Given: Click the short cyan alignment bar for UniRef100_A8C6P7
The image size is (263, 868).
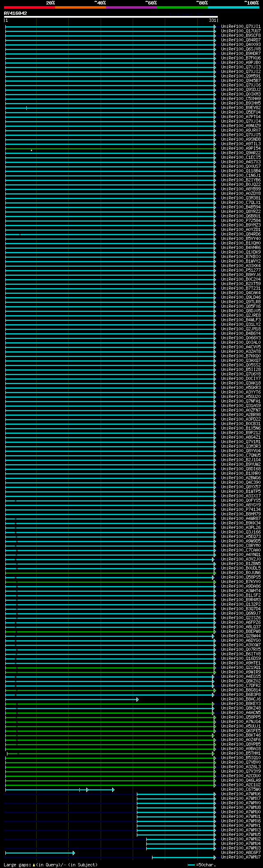Looking at the screenshot, I should click(x=40, y=853).
